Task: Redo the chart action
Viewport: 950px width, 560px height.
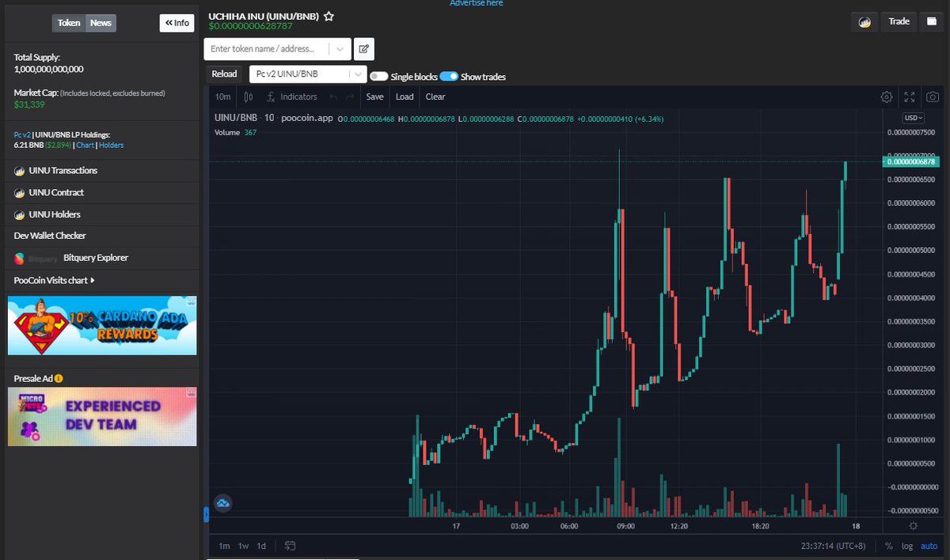Action: (350, 96)
